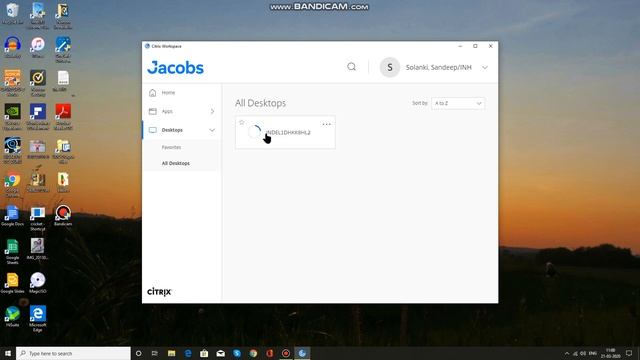Show hidden system tray icons arrow

(567, 353)
